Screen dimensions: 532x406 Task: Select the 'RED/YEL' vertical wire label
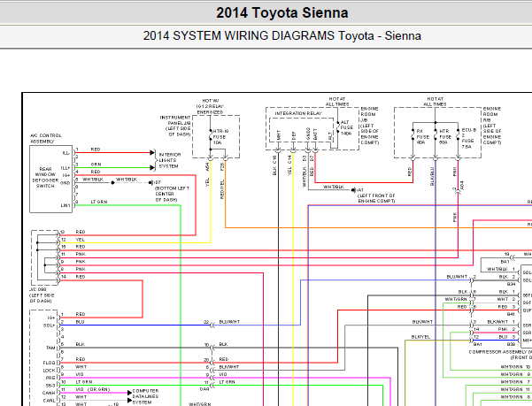(222, 189)
